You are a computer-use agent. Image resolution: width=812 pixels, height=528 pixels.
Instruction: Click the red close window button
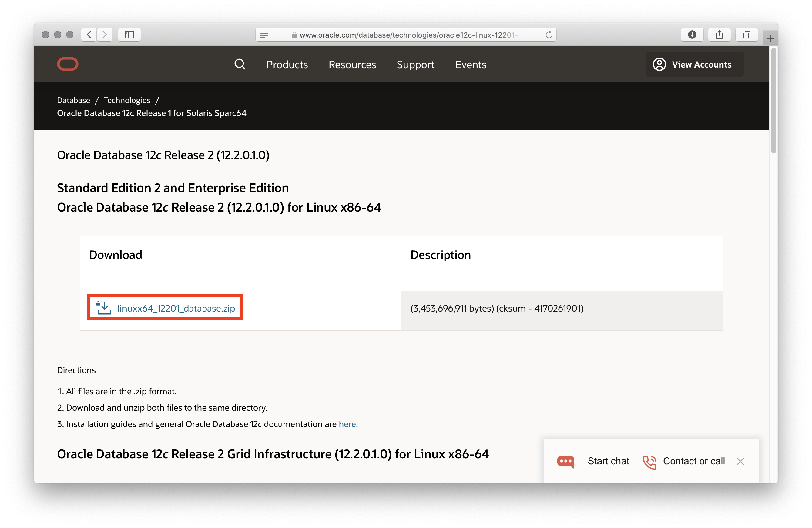[45, 35]
